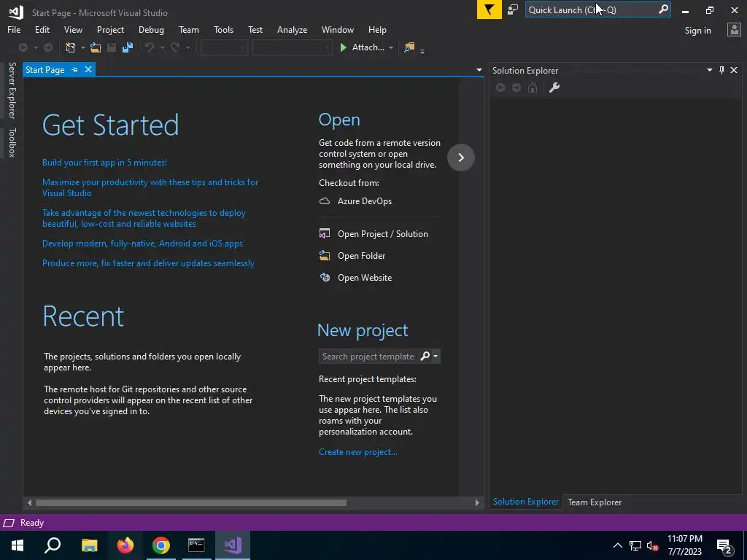This screenshot has height=560, width=747.
Task: Open the Attach button dropdown arrow
Action: point(391,47)
